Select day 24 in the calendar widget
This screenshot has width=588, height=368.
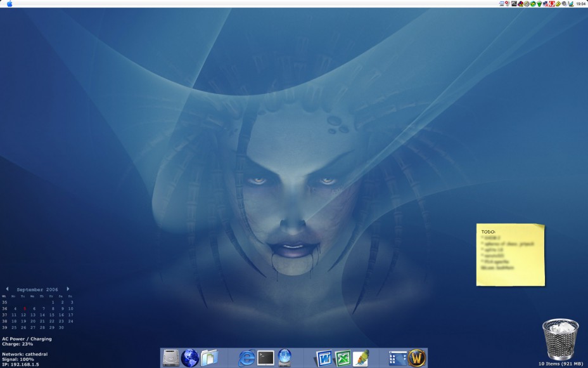click(x=70, y=322)
